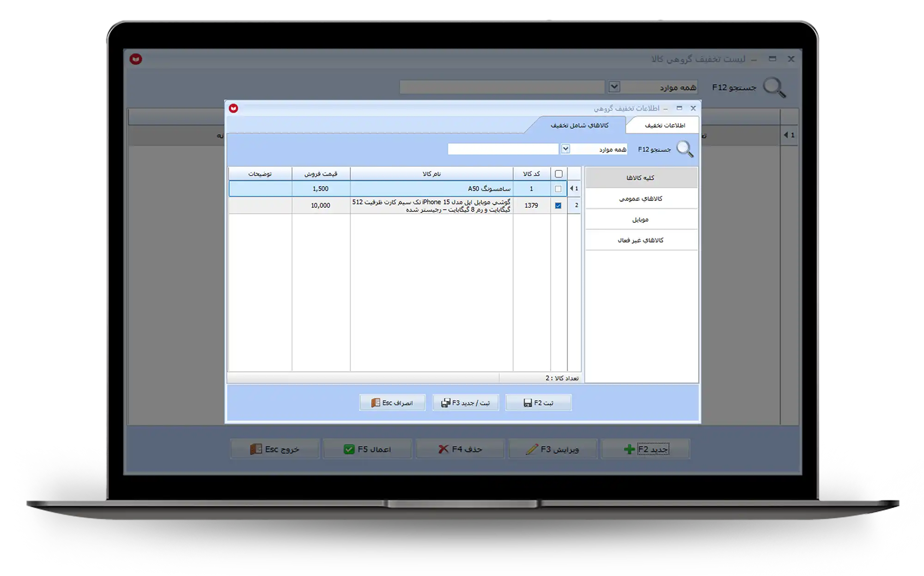Select the کالاهای شامل تخفیف tab
This screenshot has height=576, width=924.
point(579,125)
